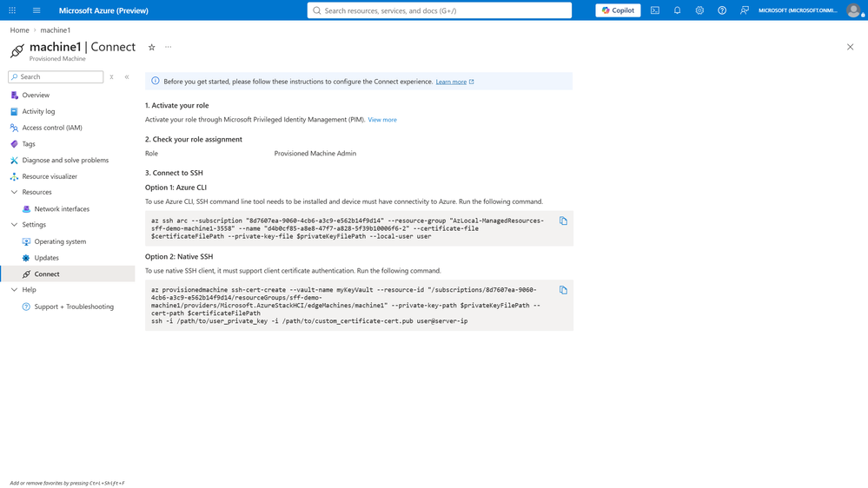Screen dimensions: 868x488
Task: Collapse the Help section chevron
Action: pos(15,290)
